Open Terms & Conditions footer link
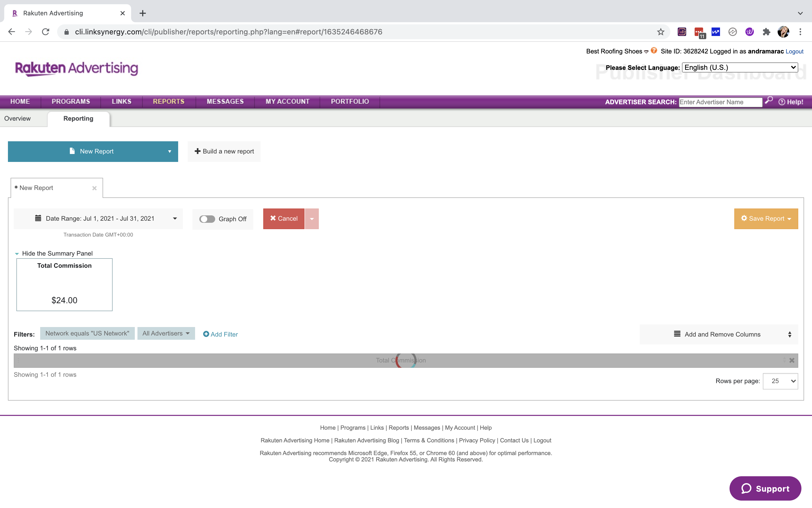Image resolution: width=812 pixels, height=508 pixels. point(429,440)
